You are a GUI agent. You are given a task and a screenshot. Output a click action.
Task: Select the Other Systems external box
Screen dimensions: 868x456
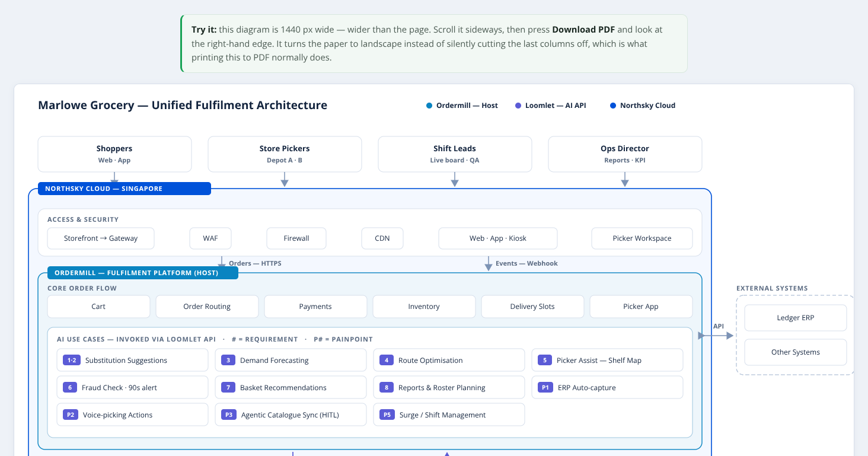point(796,352)
